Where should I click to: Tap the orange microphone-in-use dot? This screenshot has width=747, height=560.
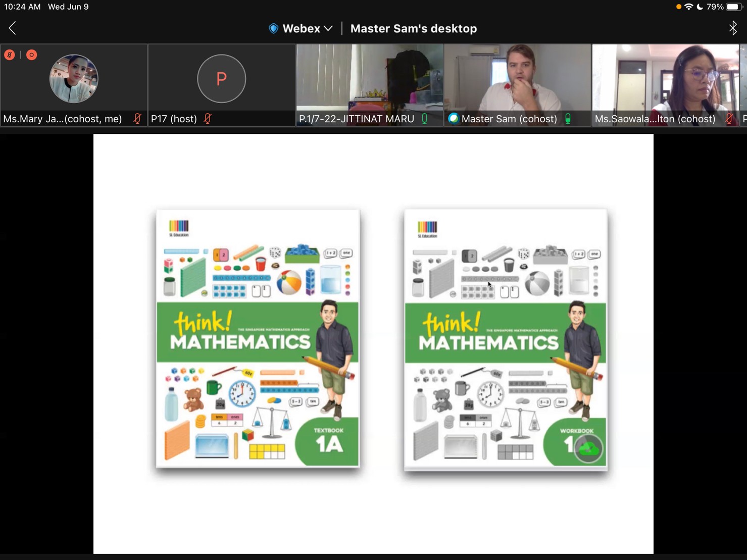click(678, 7)
